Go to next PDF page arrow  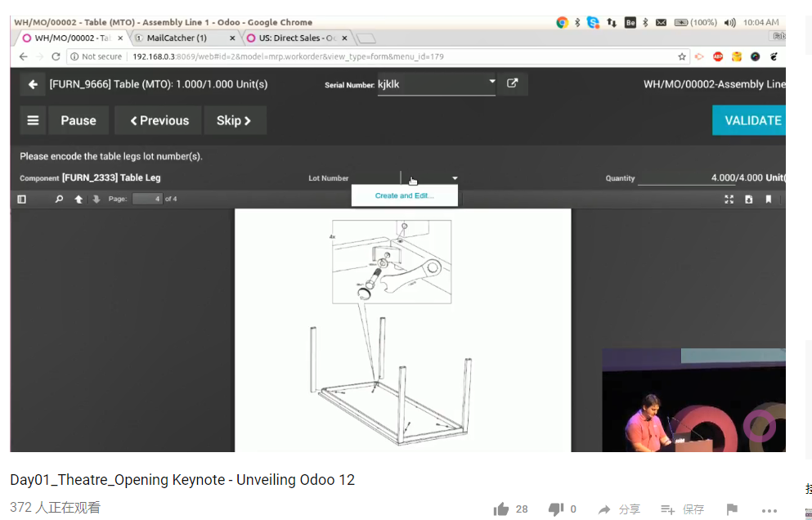click(96, 199)
